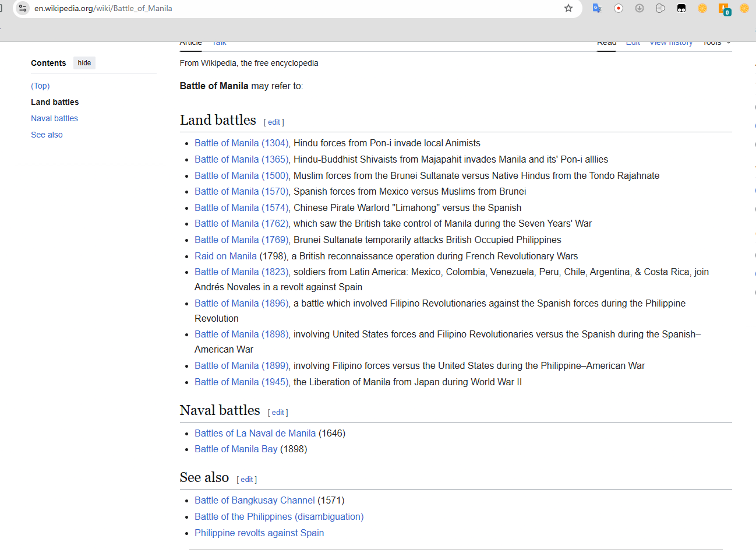
Task: Follow the Philippine revolts against Spain link
Action: click(x=259, y=533)
